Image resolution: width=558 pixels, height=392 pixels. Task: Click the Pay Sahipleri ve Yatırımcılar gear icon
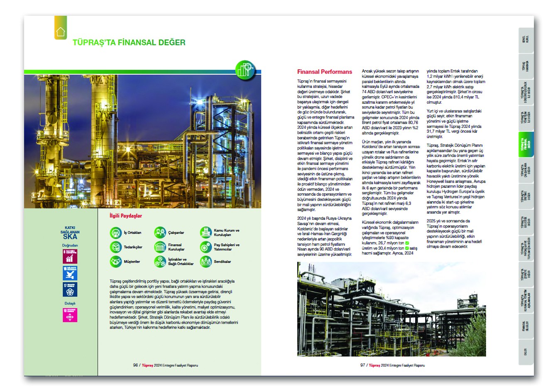pos(206,247)
